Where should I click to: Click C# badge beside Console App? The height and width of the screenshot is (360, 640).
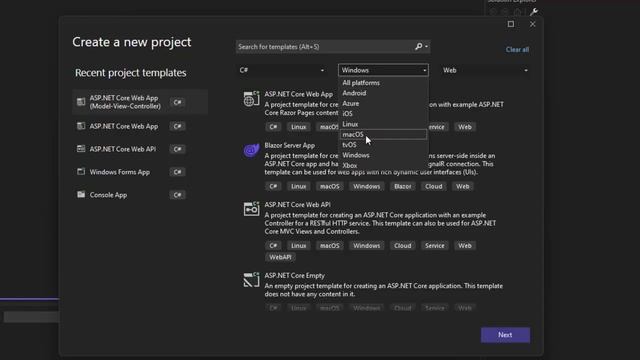click(x=177, y=195)
